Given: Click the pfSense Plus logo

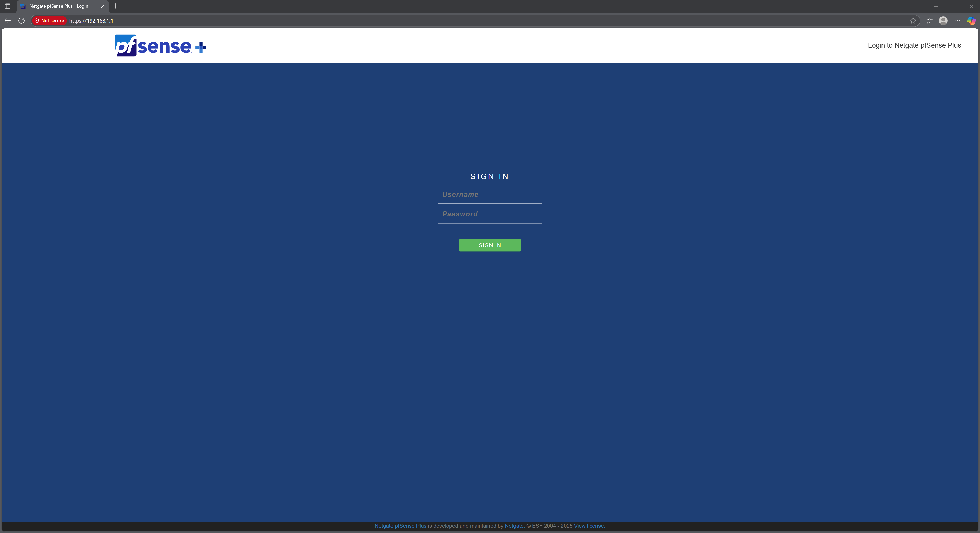Looking at the screenshot, I should [160, 46].
